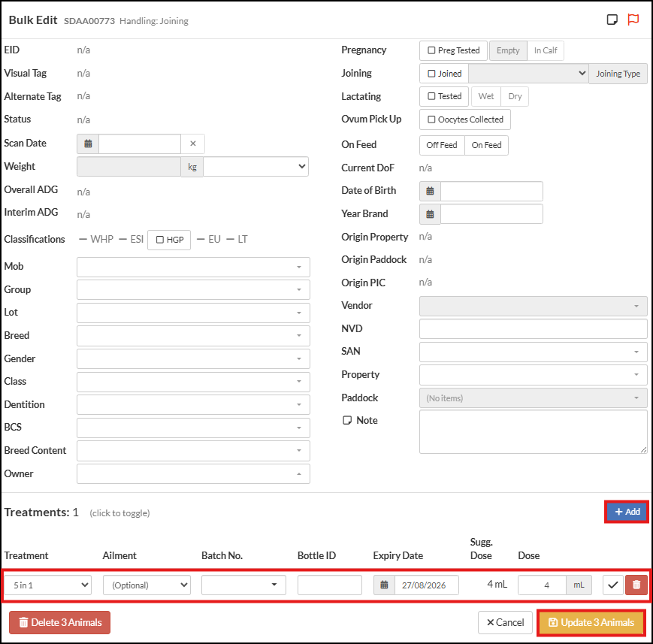Open the SAN dropdown
The height and width of the screenshot is (644, 653).
[533, 352]
